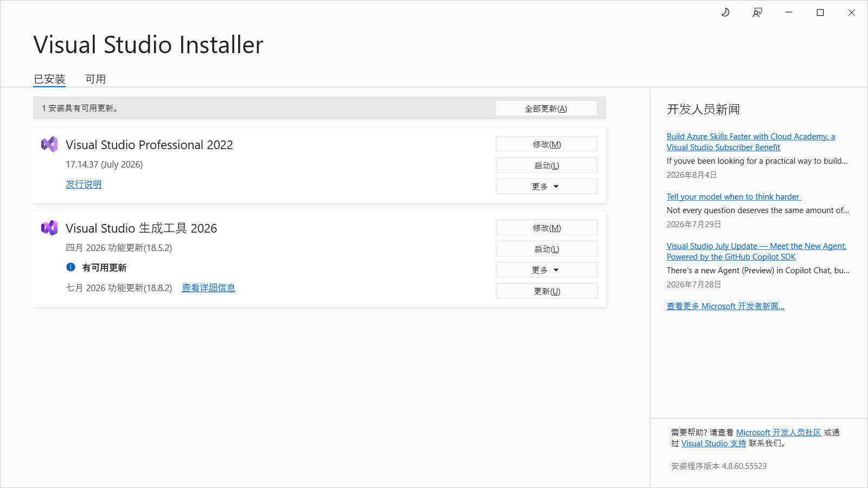Open the 查看详细信息 link
868x488 pixels.
coord(208,288)
